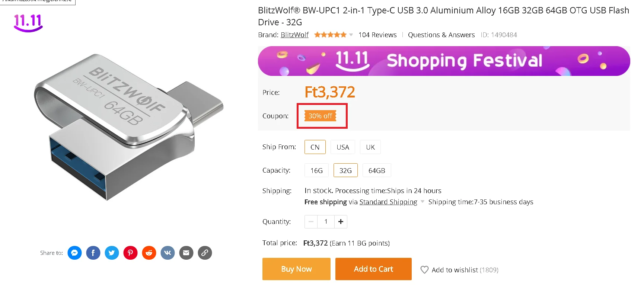Share product on VK
Image resolution: width=644 pixels, height=285 pixels.
pos(168,253)
